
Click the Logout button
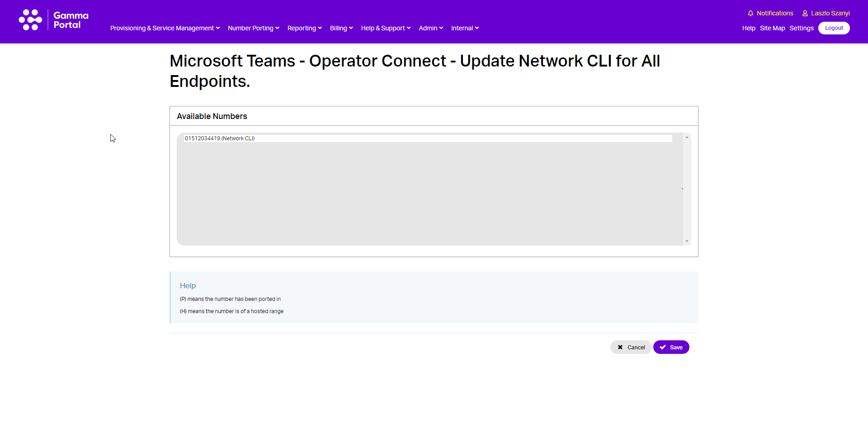click(834, 28)
